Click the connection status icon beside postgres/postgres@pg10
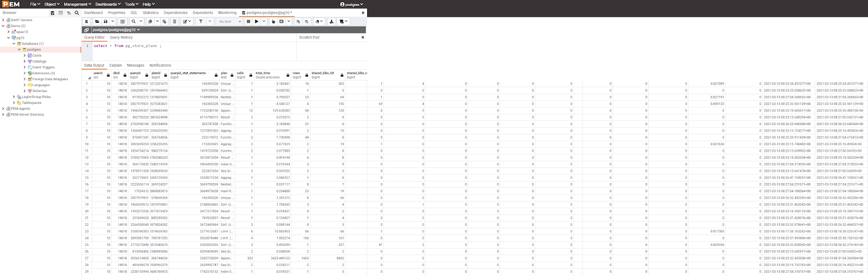The width and height of the screenshot is (868, 280). (x=87, y=30)
